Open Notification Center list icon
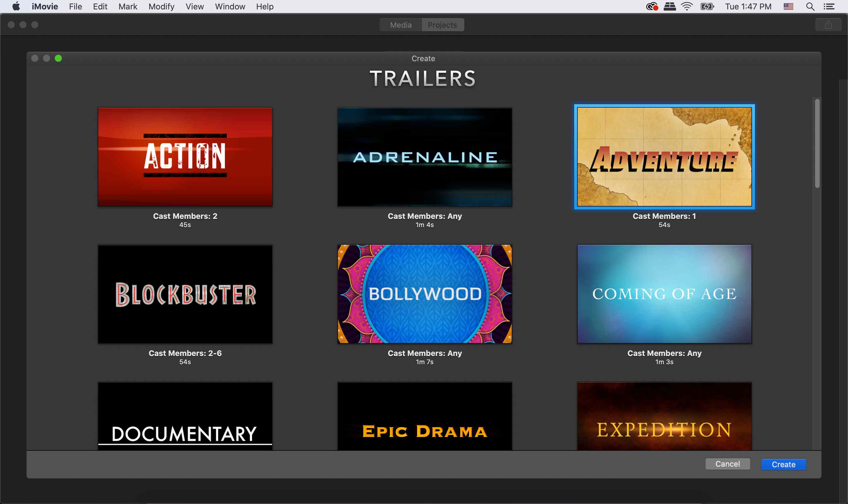The image size is (848, 504). click(x=829, y=6)
